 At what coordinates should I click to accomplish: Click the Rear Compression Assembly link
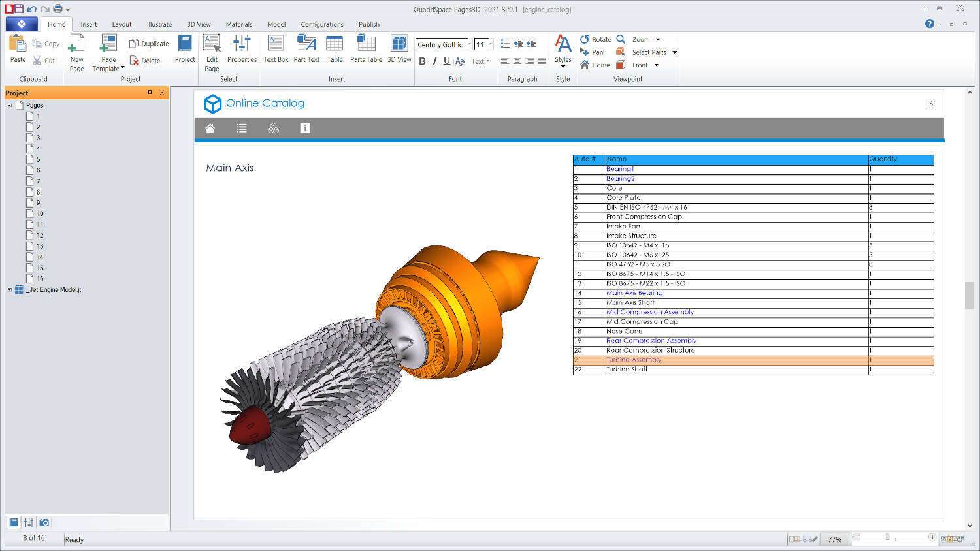pyautogui.click(x=651, y=341)
